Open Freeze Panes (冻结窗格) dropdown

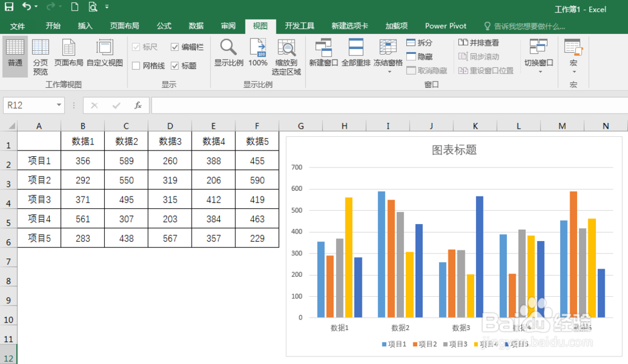point(388,56)
